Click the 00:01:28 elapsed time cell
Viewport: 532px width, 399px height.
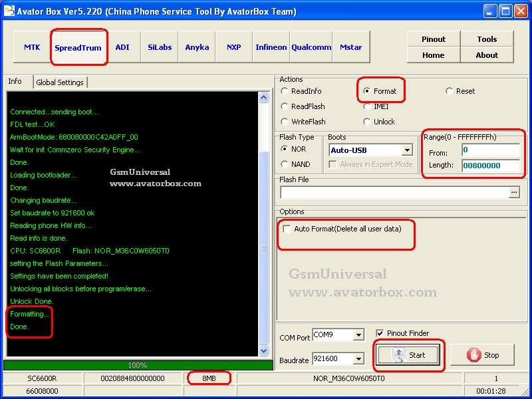point(491,391)
